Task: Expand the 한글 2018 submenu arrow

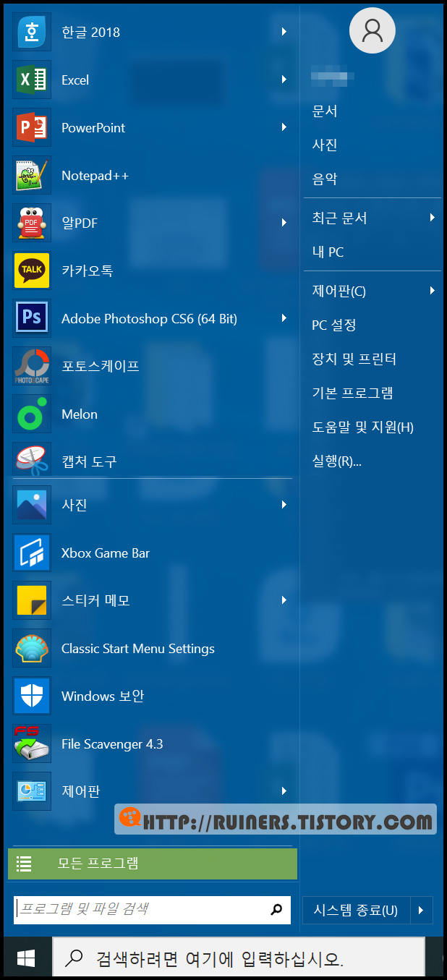Action: tap(284, 32)
